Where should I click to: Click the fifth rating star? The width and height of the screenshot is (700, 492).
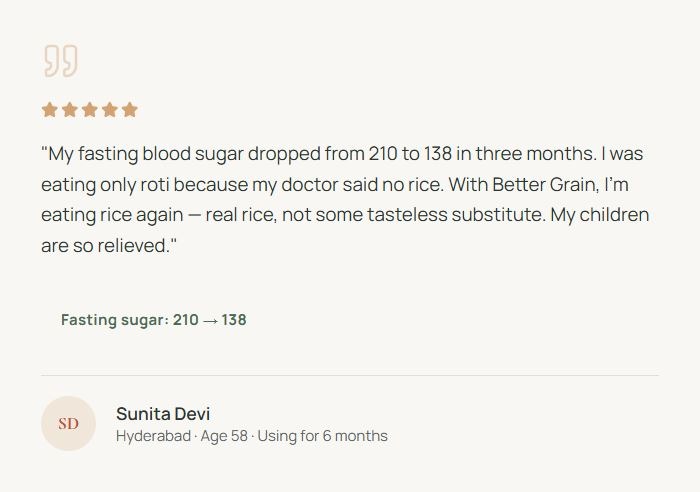click(x=130, y=110)
